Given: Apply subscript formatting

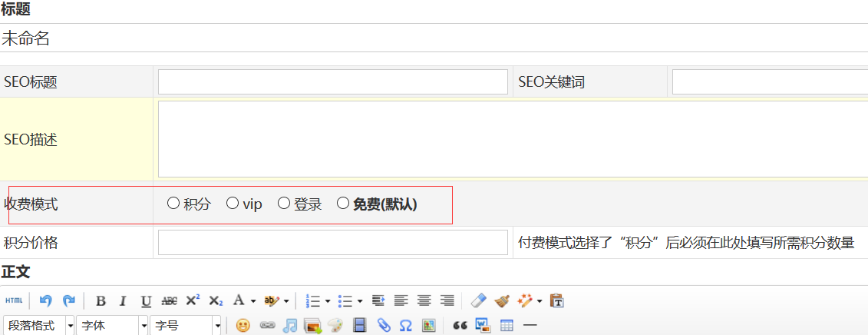Looking at the screenshot, I should pyautogui.click(x=216, y=300).
